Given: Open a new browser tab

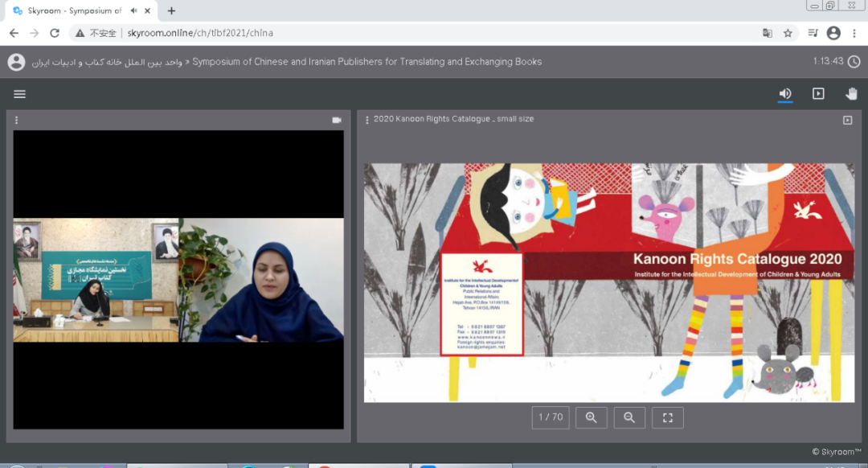Looking at the screenshot, I should (171, 11).
